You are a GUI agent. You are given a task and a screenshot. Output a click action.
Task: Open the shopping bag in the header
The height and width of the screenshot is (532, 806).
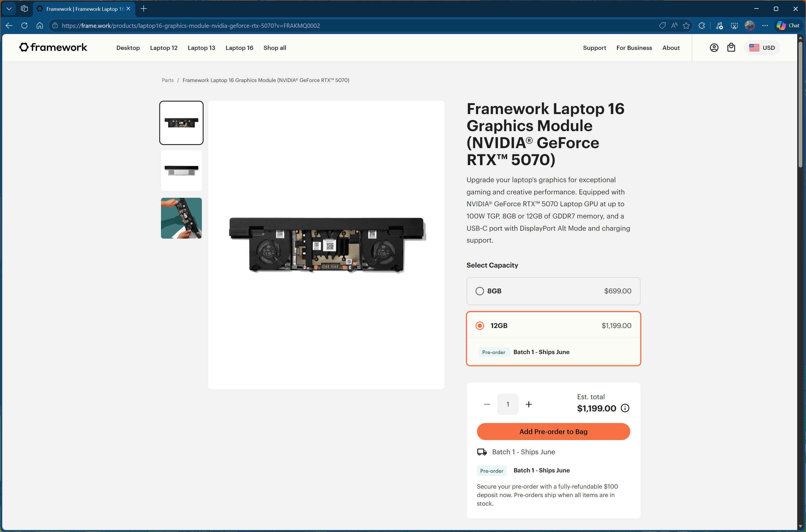pos(731,47)
